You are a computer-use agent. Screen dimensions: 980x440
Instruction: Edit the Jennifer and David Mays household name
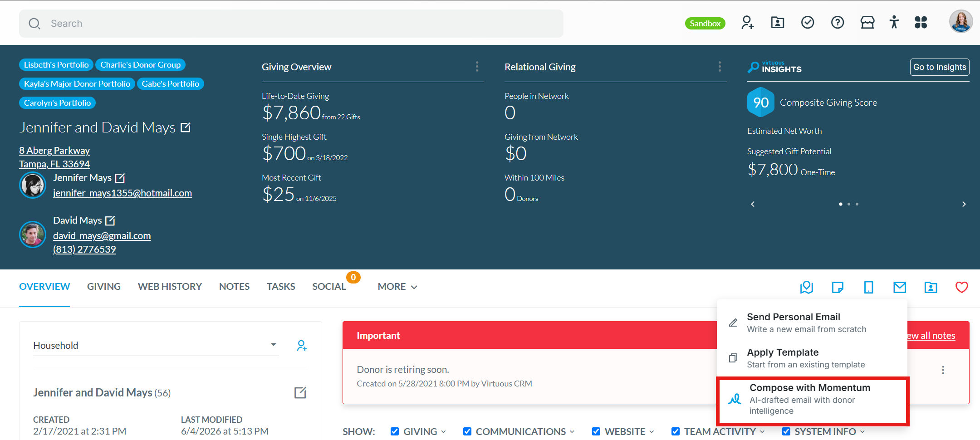(x=186, y=127)
